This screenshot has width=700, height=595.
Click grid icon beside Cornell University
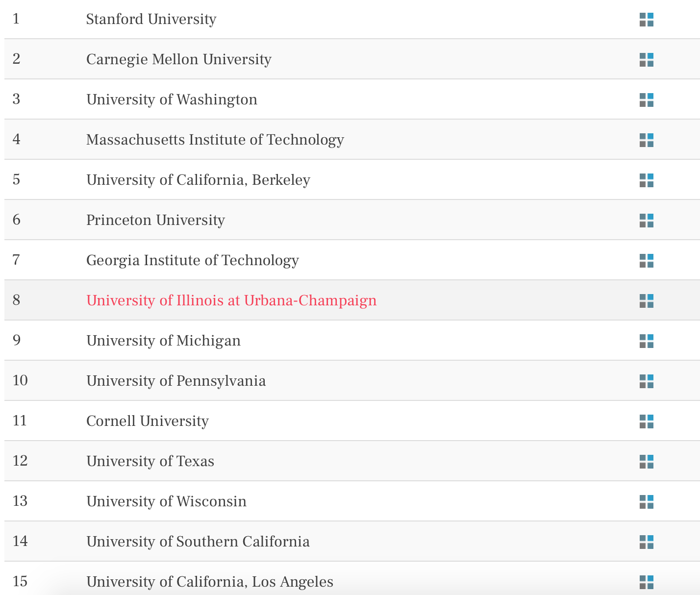[647, 421]
